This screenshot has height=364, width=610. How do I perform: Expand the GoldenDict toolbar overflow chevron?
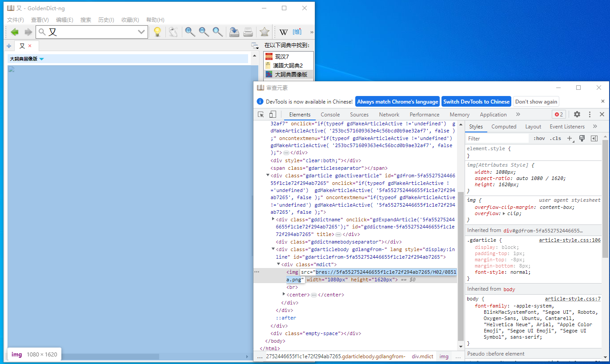312,32
